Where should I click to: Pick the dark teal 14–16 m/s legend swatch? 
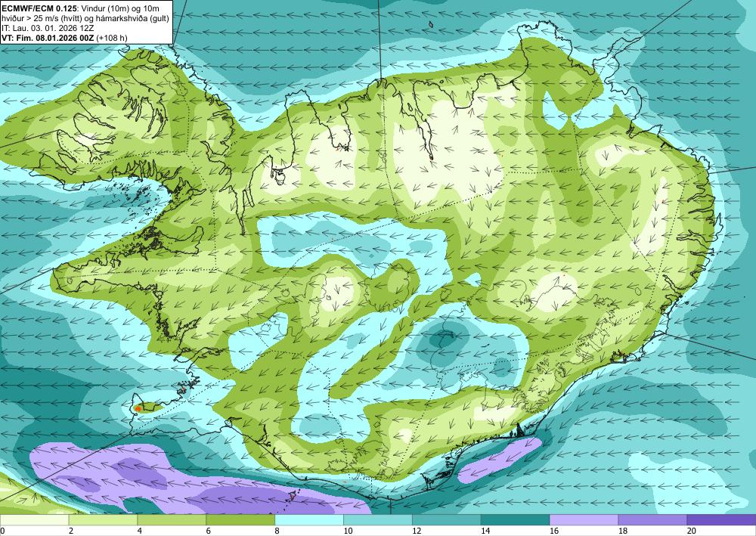coord(515,520)
